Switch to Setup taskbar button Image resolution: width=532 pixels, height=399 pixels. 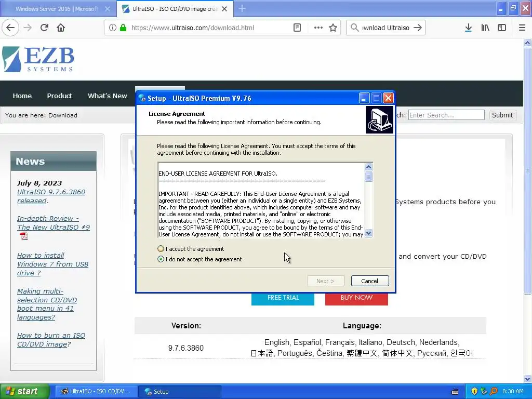180,391
